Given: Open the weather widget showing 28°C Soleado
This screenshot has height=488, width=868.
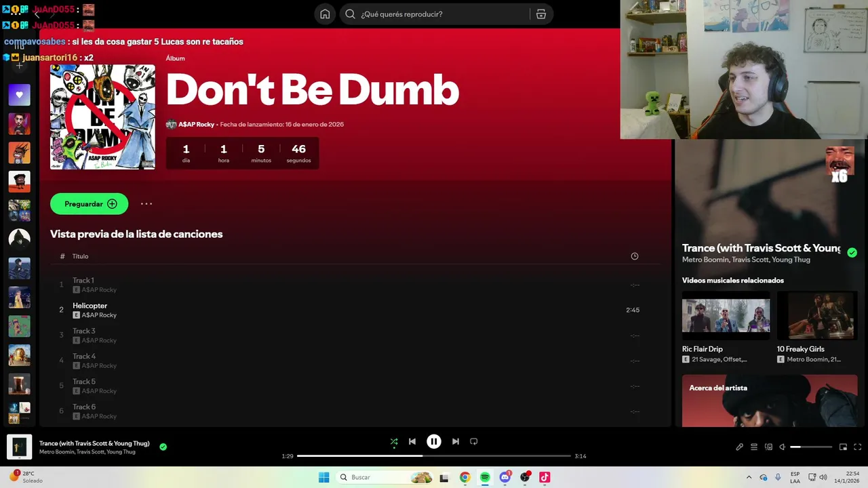Looking at the screenshot, I should pyautogui.click(x=26, y=477).
